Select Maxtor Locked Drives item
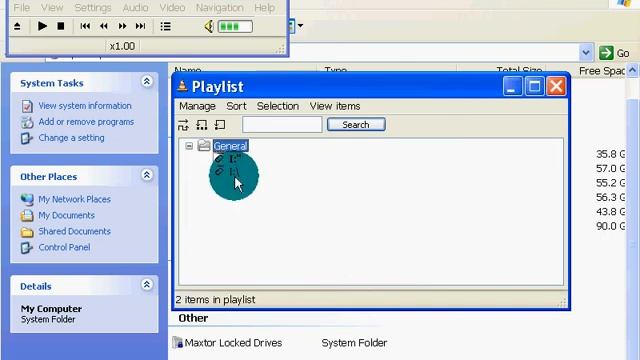 pos(228,342)
